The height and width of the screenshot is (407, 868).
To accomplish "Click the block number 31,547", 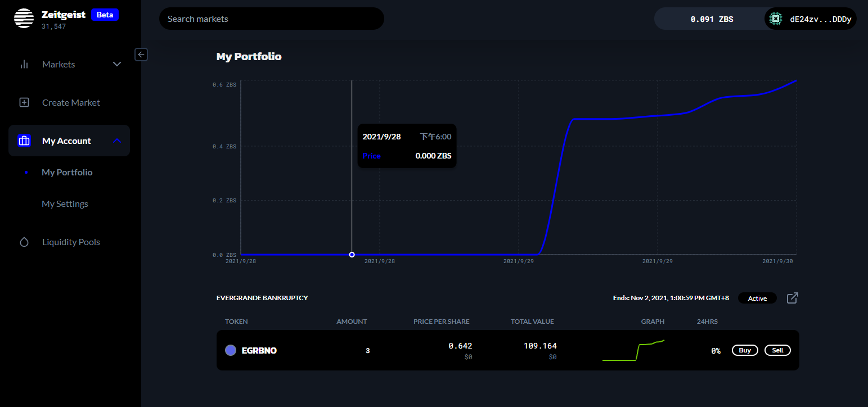I will click(54, 26).
